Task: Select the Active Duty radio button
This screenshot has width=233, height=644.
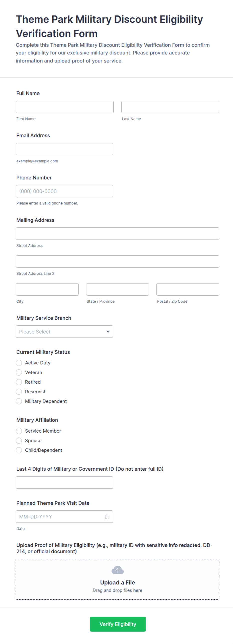Action: click(x=19, y=363)
